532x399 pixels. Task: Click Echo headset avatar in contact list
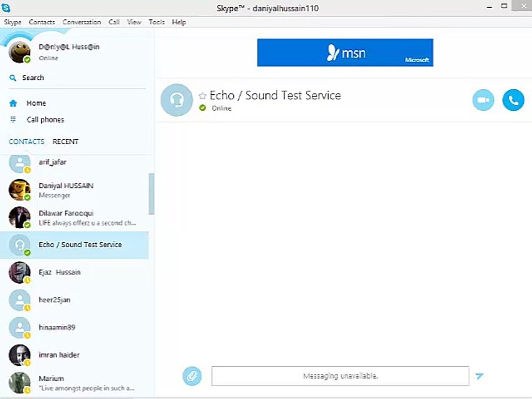[x=19, y=244]
